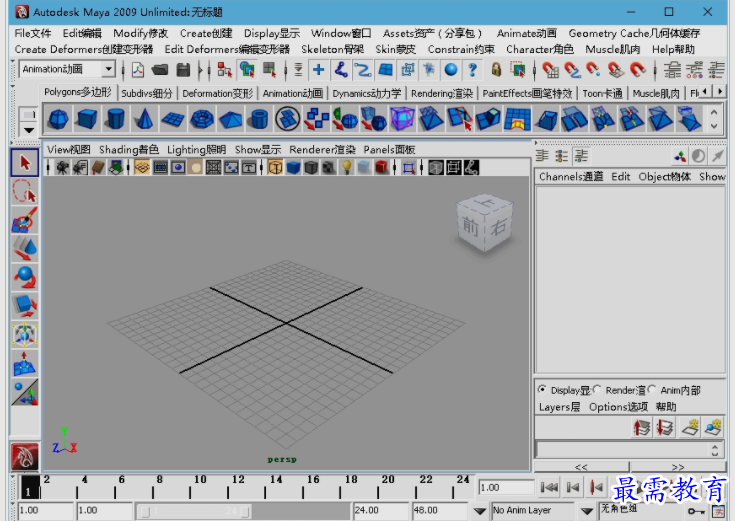
Task: Create a polygon cone from shelf
Action: (x=144, y=119)
